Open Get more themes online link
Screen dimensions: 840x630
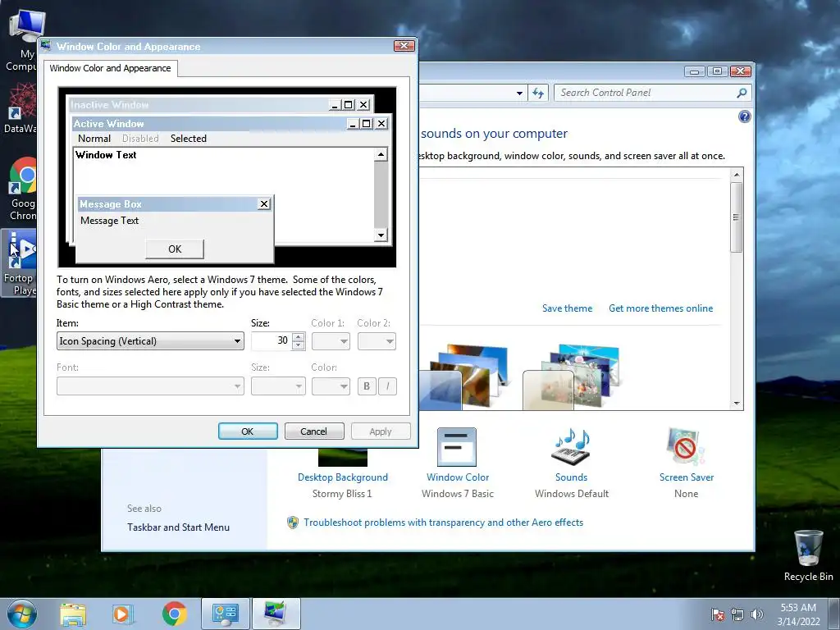[660, 308]
